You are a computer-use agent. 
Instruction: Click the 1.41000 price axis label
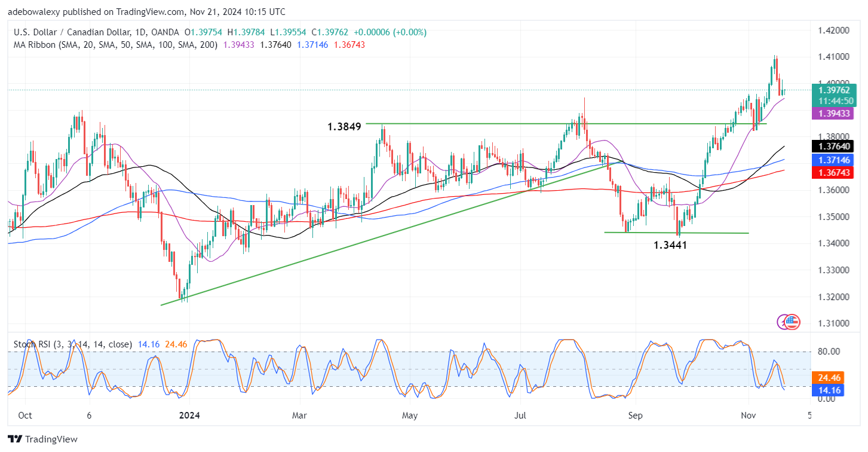point(832,57)
